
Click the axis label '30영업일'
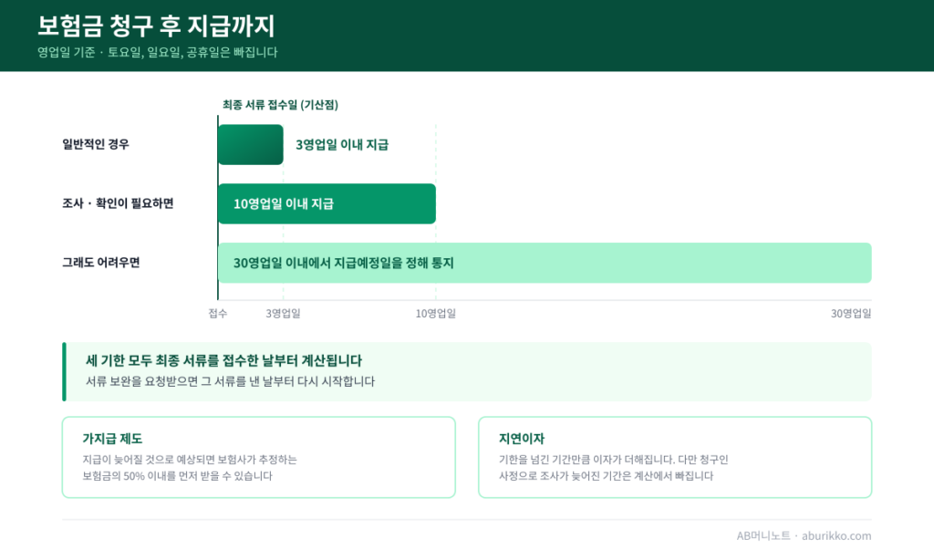(x=851, y=314)
